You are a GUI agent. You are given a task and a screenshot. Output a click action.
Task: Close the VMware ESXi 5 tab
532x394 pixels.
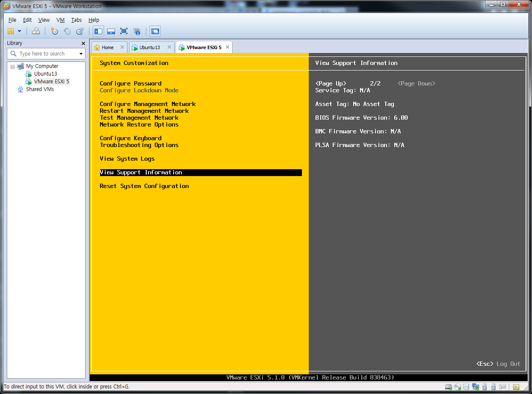tap(227, 47)
